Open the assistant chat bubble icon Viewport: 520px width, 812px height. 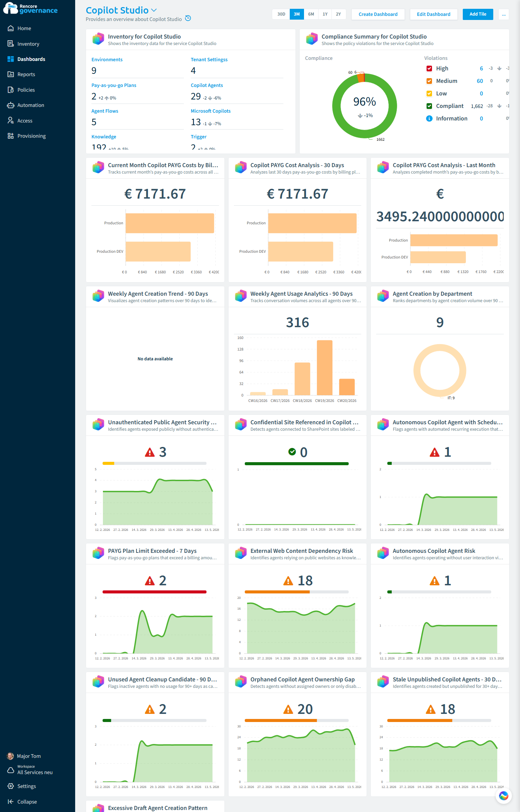(x=503, y=796)
